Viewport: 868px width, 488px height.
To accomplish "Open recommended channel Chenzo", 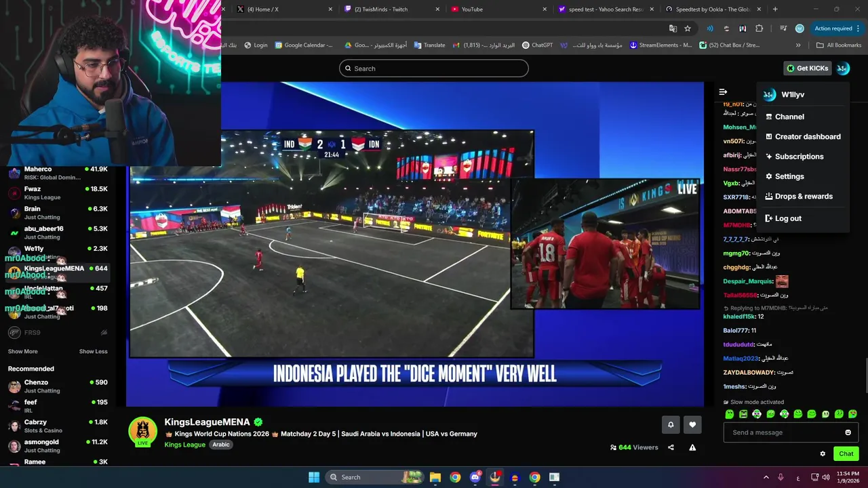I will [x=58, y=386].
